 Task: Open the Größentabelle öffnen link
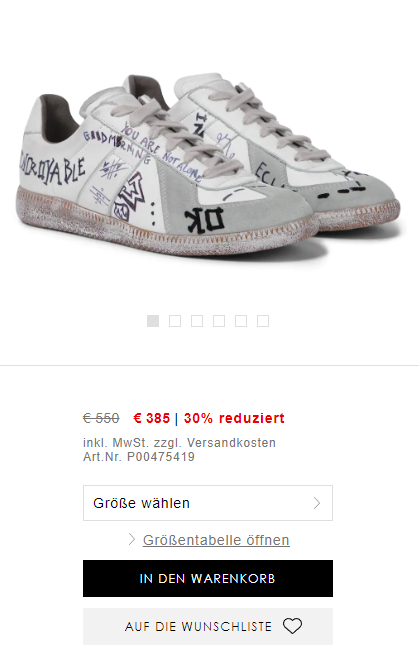click(x=216, y=540)
